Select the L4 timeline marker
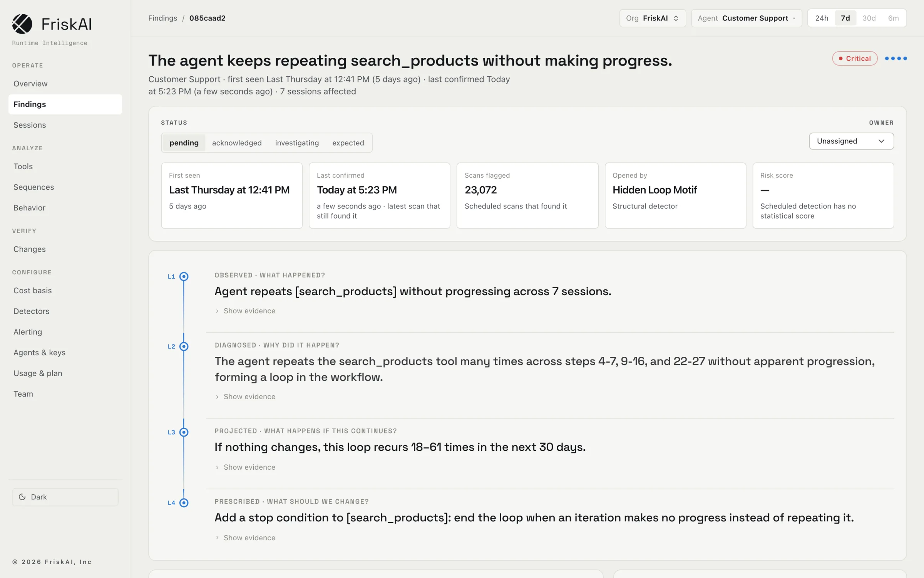 coord(184,502)
